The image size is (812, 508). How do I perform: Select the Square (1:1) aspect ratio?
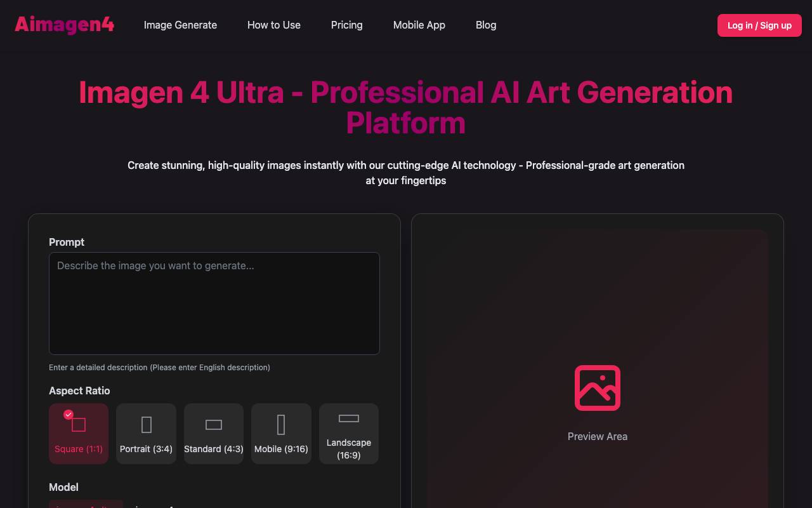click(x=79, y=434)
